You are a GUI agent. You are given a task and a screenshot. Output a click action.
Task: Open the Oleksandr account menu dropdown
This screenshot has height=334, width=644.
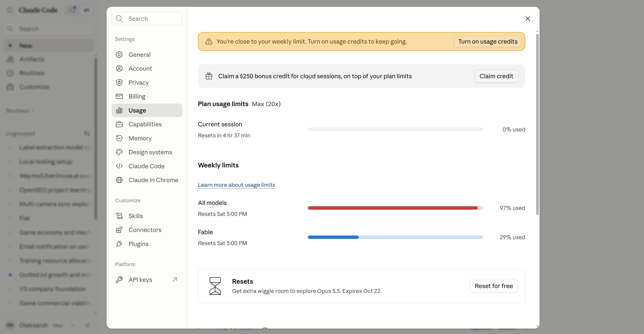(x=41, y=325)
